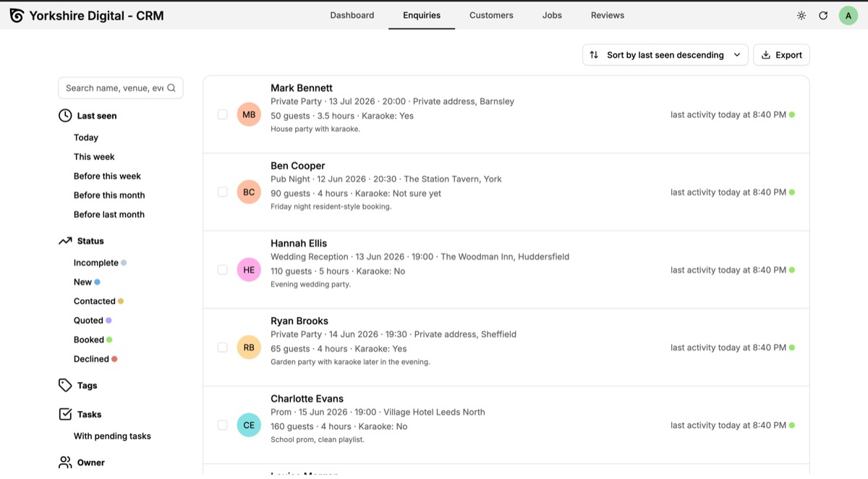The width and height of the screenshot is (868, 479).
Task: Check the box next to Ryan Brooks
Action: tap(223, 347)
